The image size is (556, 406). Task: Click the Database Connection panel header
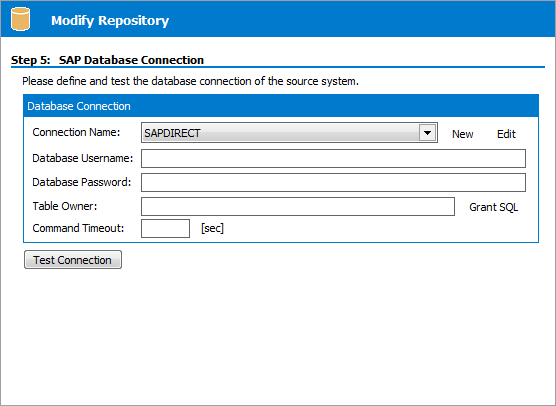pos(281,106)
